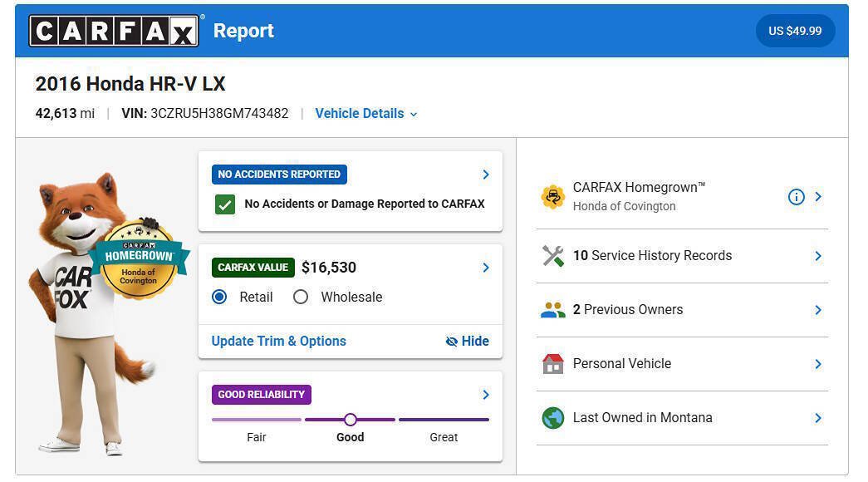868x482 pixels.
Task: Click the Vehicle Details chevron arrow
Action: pos(414,115)
